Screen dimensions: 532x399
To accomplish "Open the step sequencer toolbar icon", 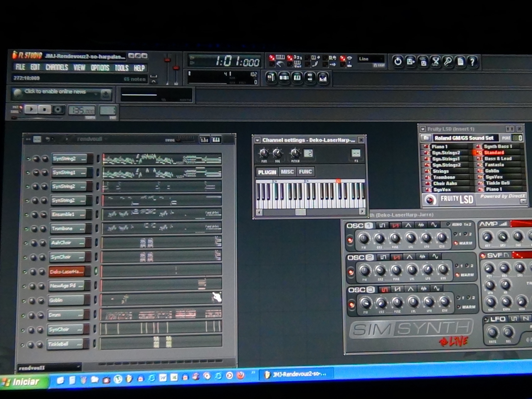I will pos(284,78).
